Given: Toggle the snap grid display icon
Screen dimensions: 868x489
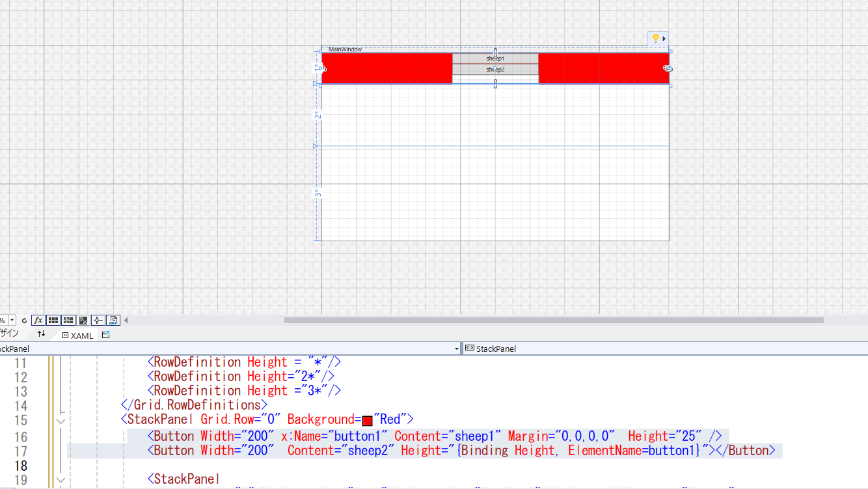Looking at the screenshot, I should pyautogui.click(x=53, y=320).
